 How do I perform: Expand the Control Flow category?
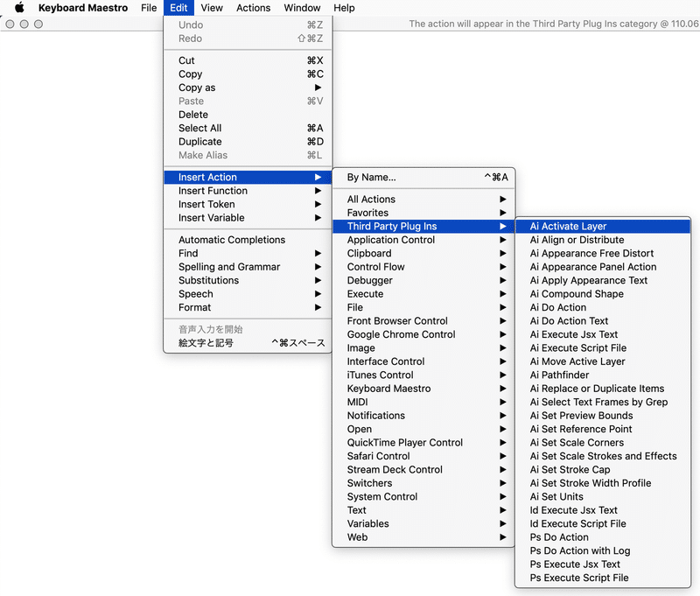point(423,267)
